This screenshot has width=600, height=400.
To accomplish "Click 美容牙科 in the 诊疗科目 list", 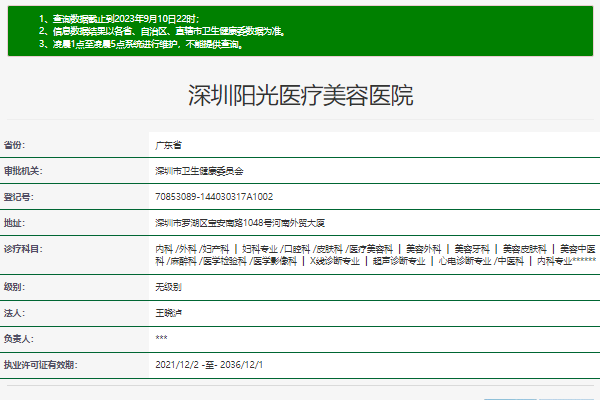I will tap(472, 249).
